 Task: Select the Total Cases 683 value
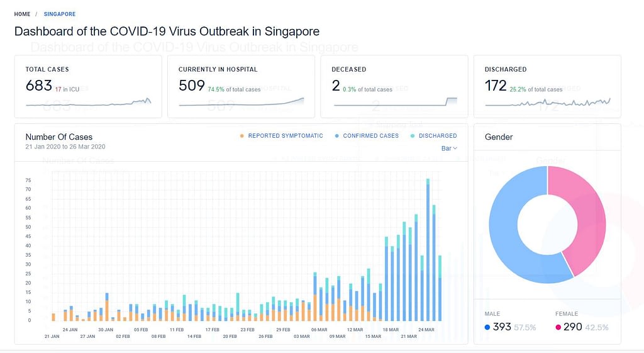coord(38,86)
